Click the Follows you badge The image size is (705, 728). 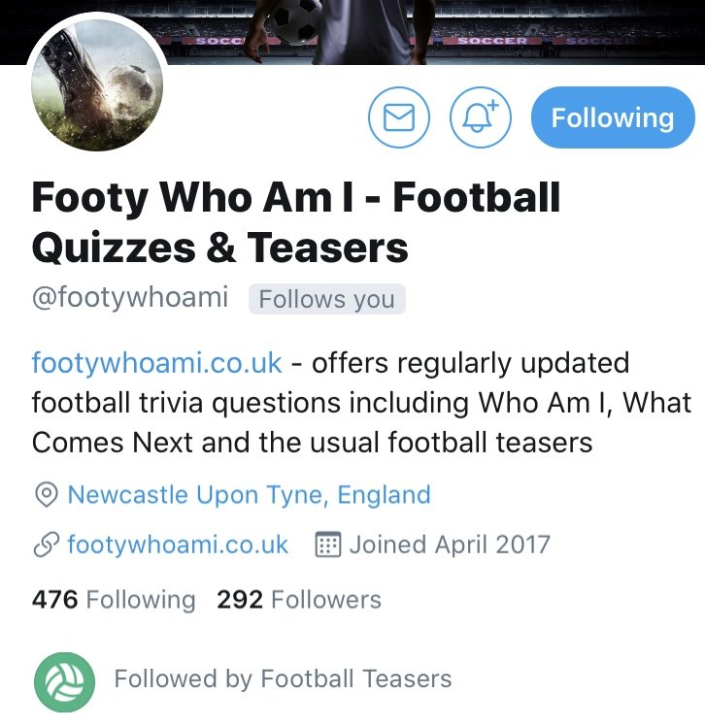(x=327, y=299)
